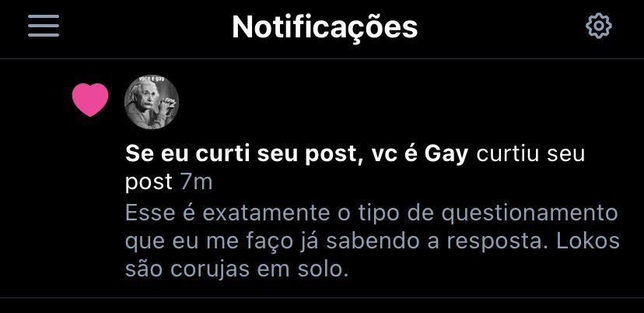Open notification settings via gear icon
Viewport: 644px width, 313px height.
point(598,26)
